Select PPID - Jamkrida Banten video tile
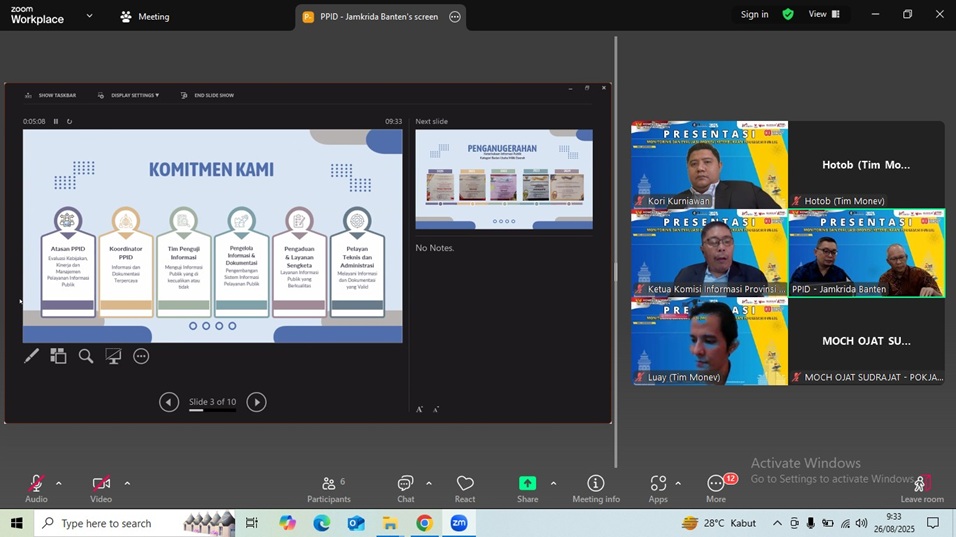 [x=866, y=253]
